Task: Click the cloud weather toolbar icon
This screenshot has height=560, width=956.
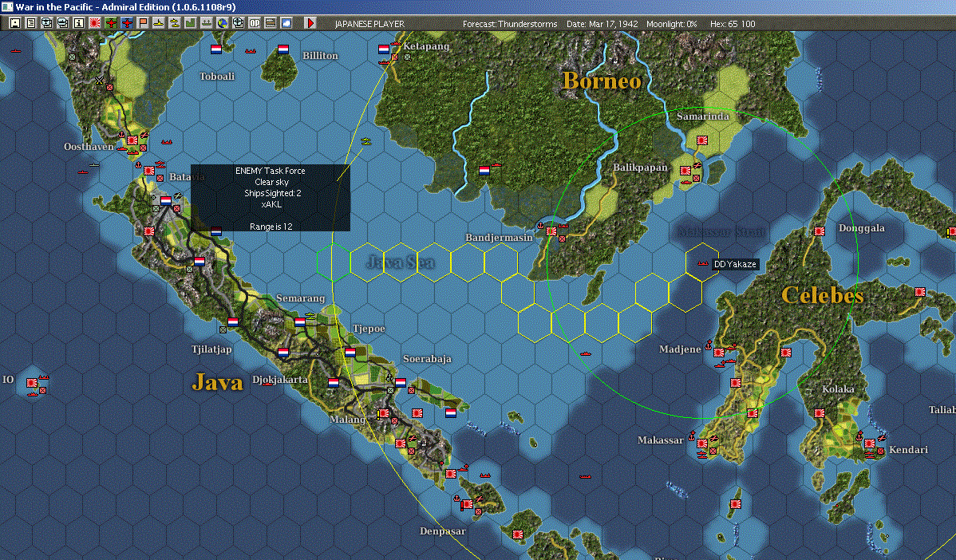Action: pos(286,23)
